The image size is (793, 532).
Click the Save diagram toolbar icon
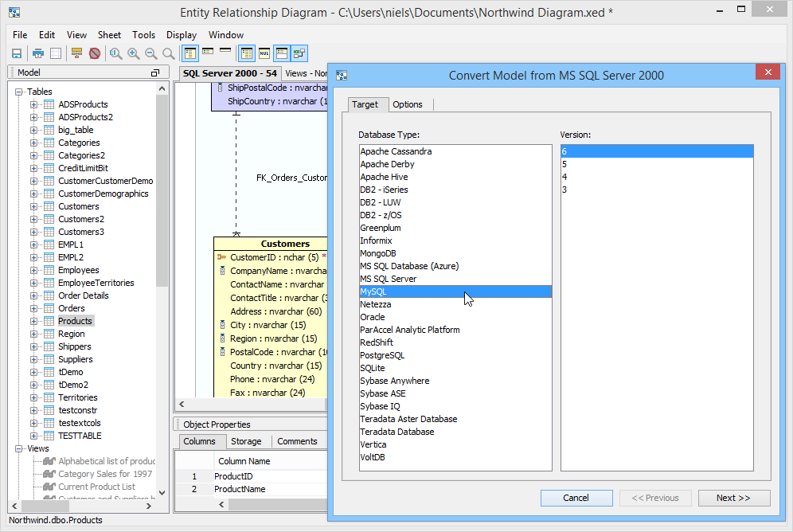[x=17, y=53]
